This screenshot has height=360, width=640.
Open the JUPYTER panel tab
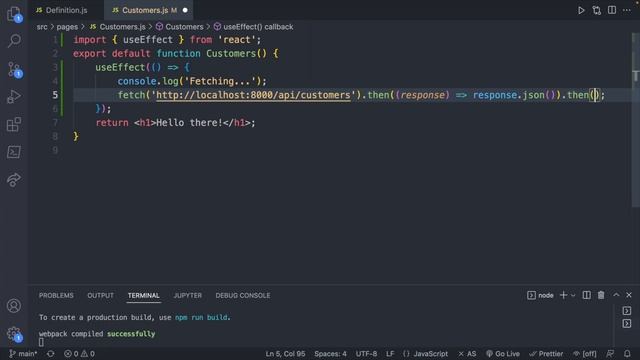click(x=188, y=295)
